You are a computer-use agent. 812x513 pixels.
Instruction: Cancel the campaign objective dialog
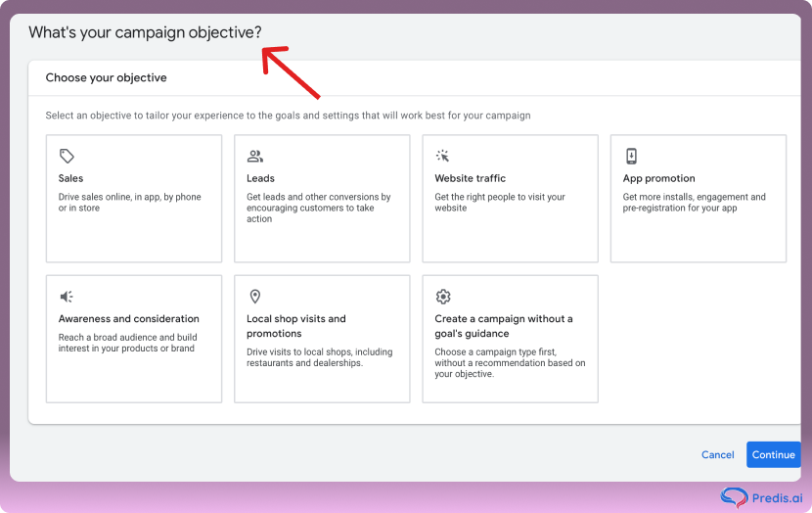tap(717, 454)
